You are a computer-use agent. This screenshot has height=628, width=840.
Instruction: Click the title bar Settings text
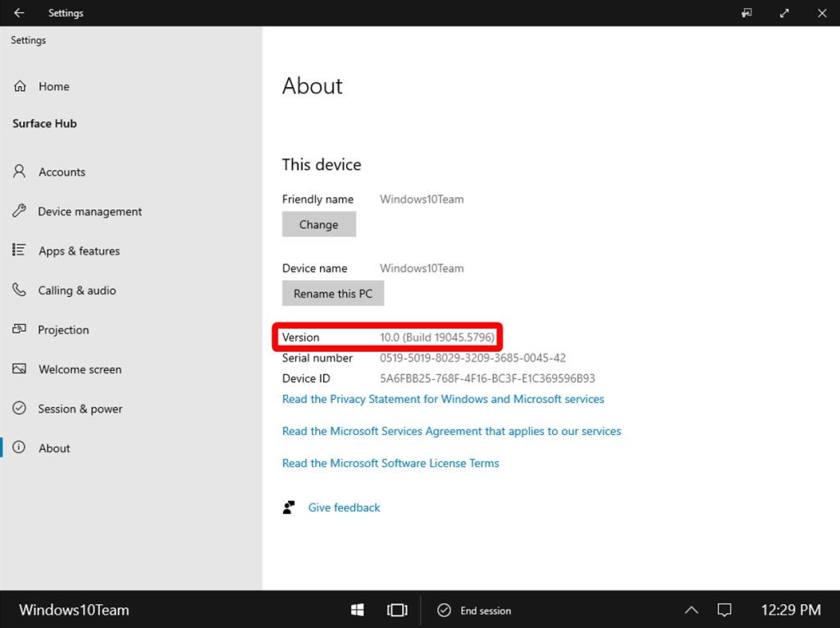(x=66, y=13)
